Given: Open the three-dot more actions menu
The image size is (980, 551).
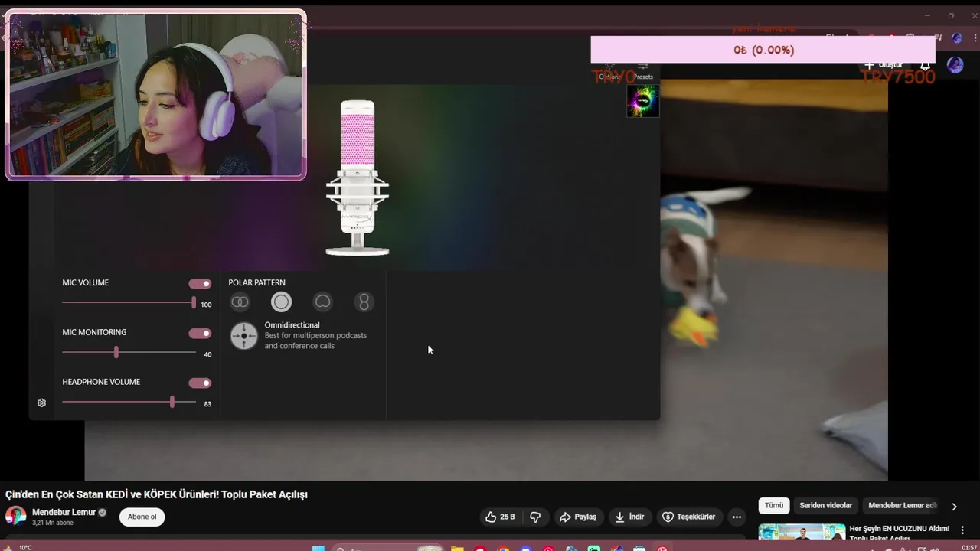Looking at the screenshot, I should (737, 517).
